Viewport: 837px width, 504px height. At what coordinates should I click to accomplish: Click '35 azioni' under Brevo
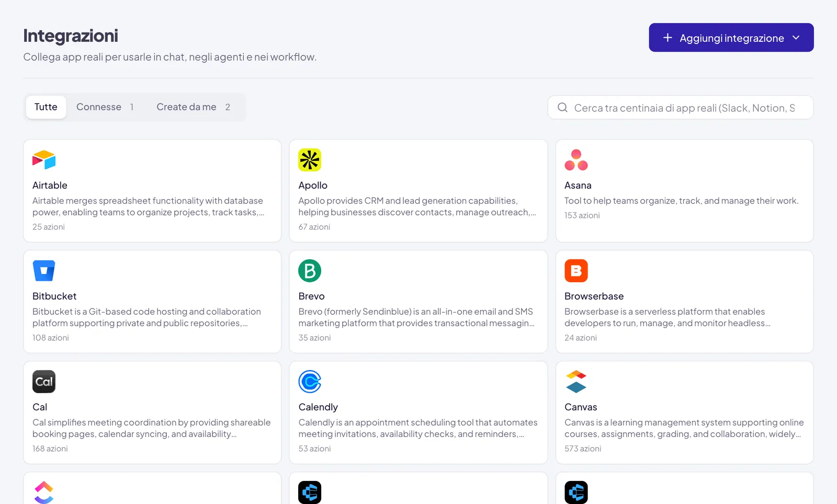coord(315,338)
